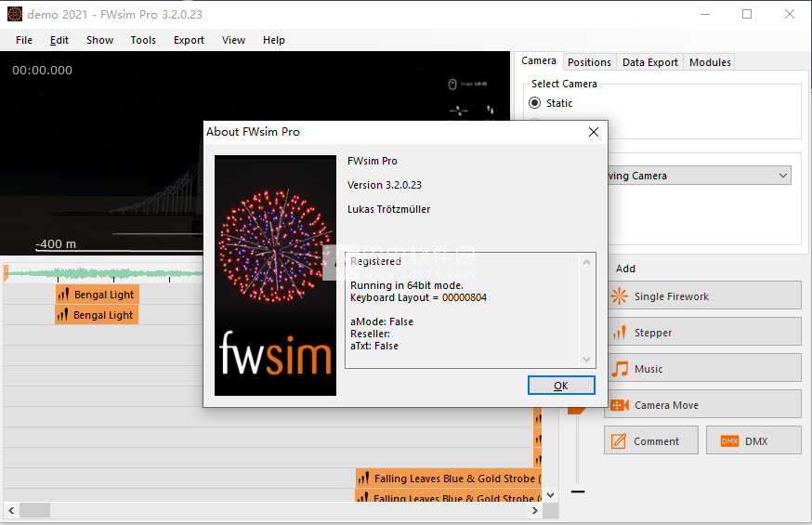This screenshot has height=525, width=812.
Task: Click the mouse hint icon in preview
Action: pyautogui.click(x=452, y=84)
